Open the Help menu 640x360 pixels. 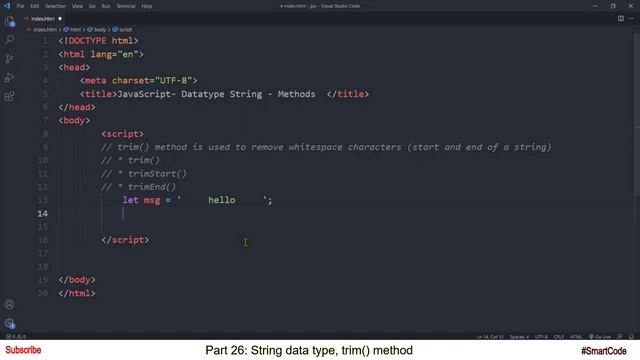point(147,6)
